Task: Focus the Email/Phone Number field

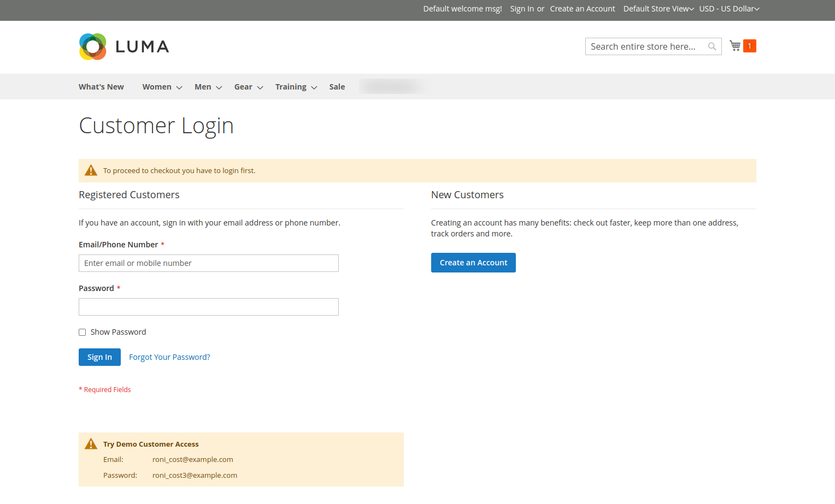Action: tap(209, 263)
